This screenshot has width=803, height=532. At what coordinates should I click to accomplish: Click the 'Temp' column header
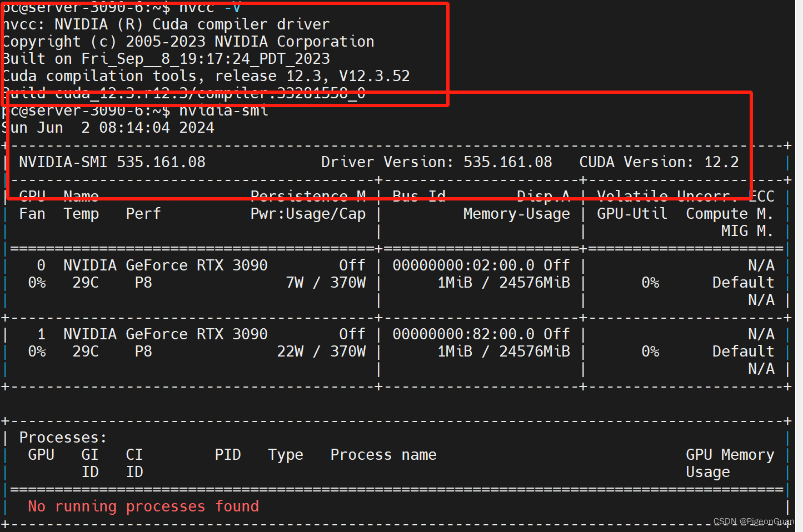pyautogui.click(x=81, y=214)
